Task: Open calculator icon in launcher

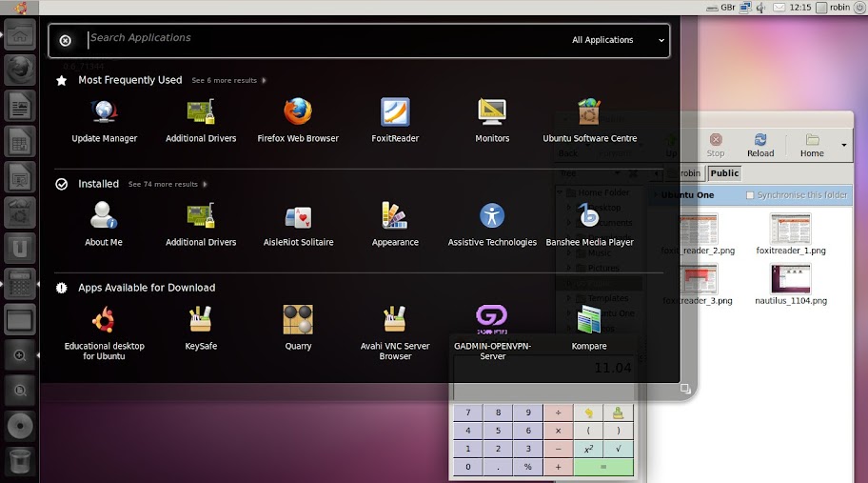Action: [x=20, y=284]
